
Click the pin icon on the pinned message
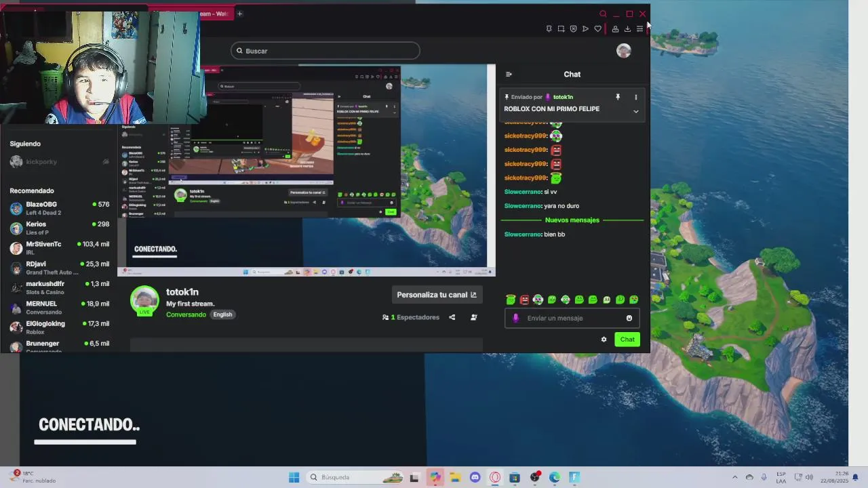pos(618,97)
